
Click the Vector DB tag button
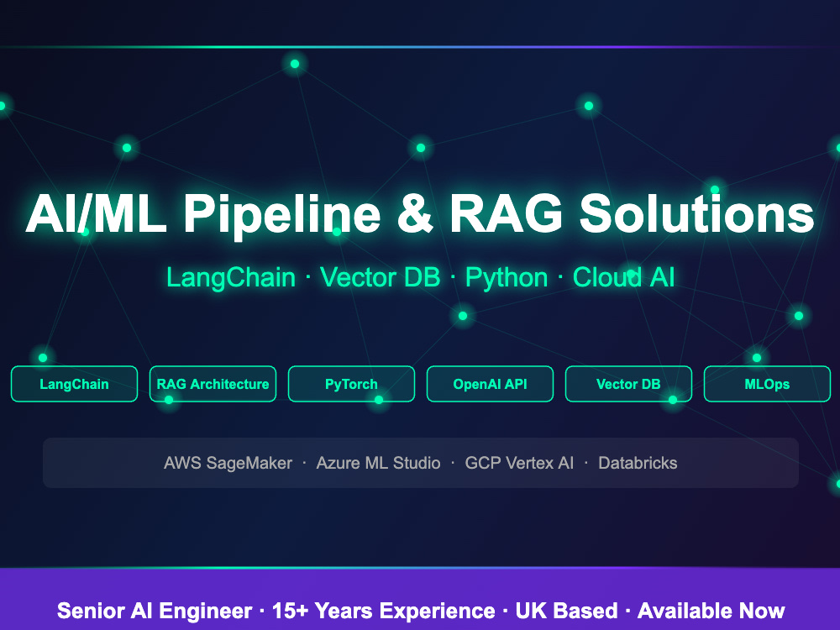[x=628, y=384]
